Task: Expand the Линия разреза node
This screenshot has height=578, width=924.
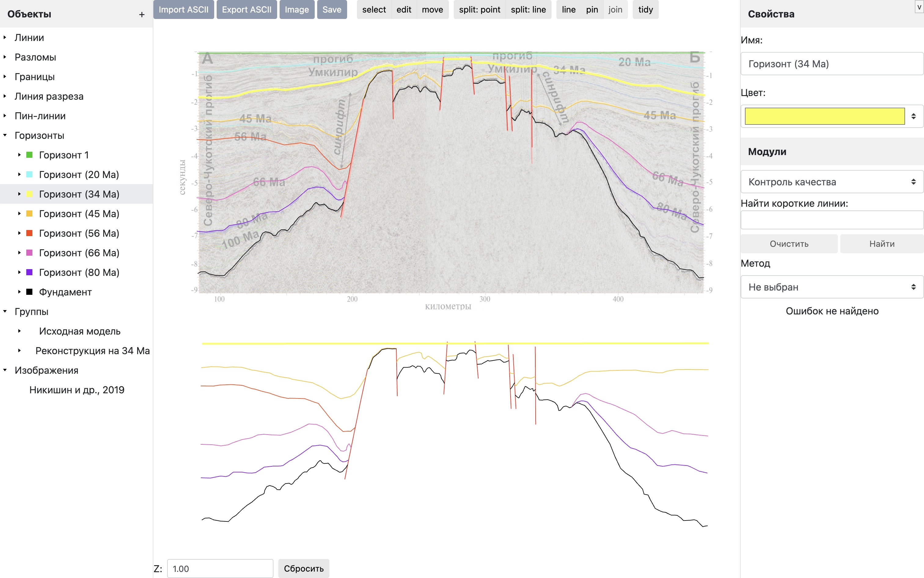Action: (x=5, y=96)
